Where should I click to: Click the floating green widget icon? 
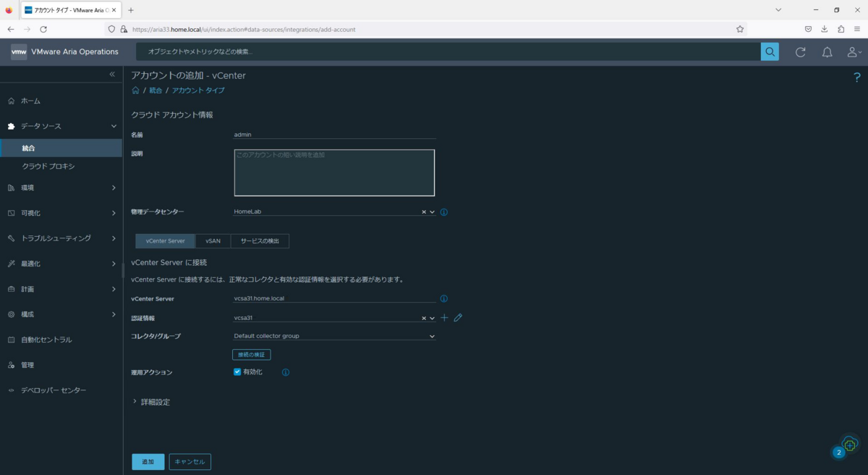[850, 444]
